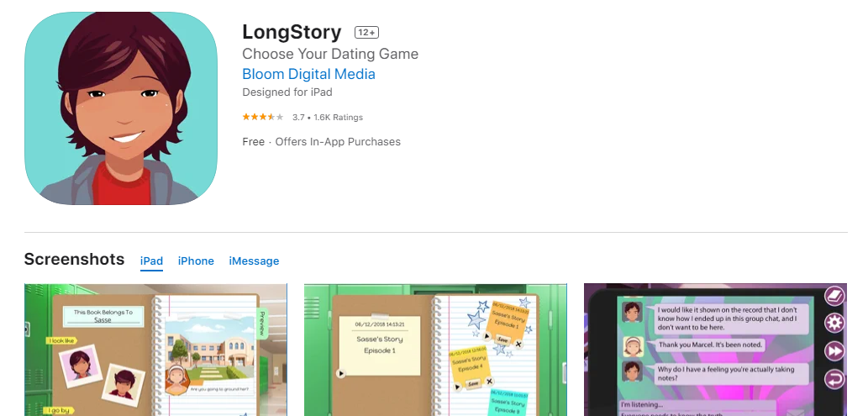This screenshot has width=868, height=416.
Task: Open the second Sasse's Story screenshot
Action: click(x=435, y=350)
